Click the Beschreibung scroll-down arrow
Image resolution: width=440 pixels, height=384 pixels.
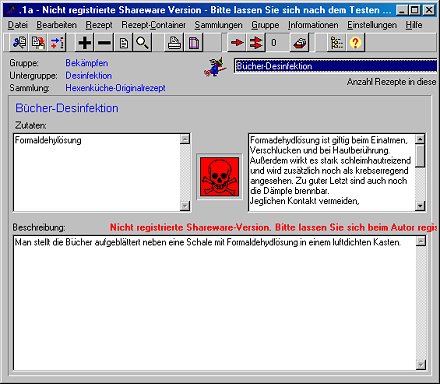(x=421, y=365)
